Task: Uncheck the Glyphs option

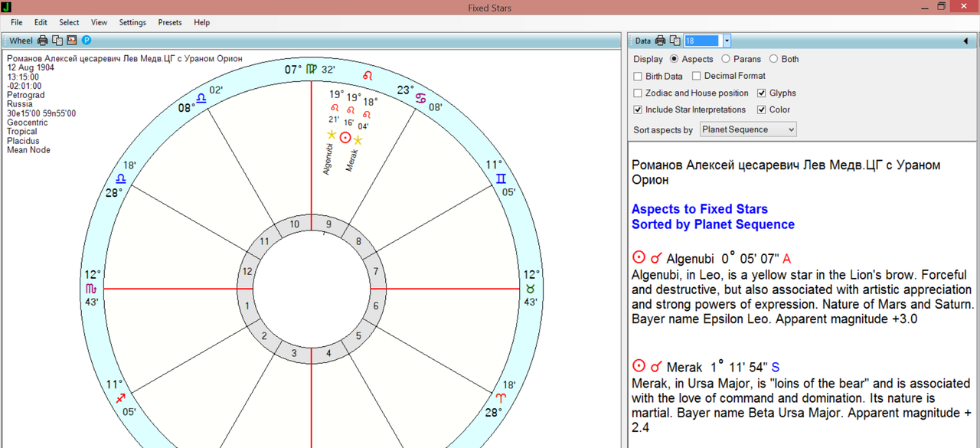Action: [762, 93]
